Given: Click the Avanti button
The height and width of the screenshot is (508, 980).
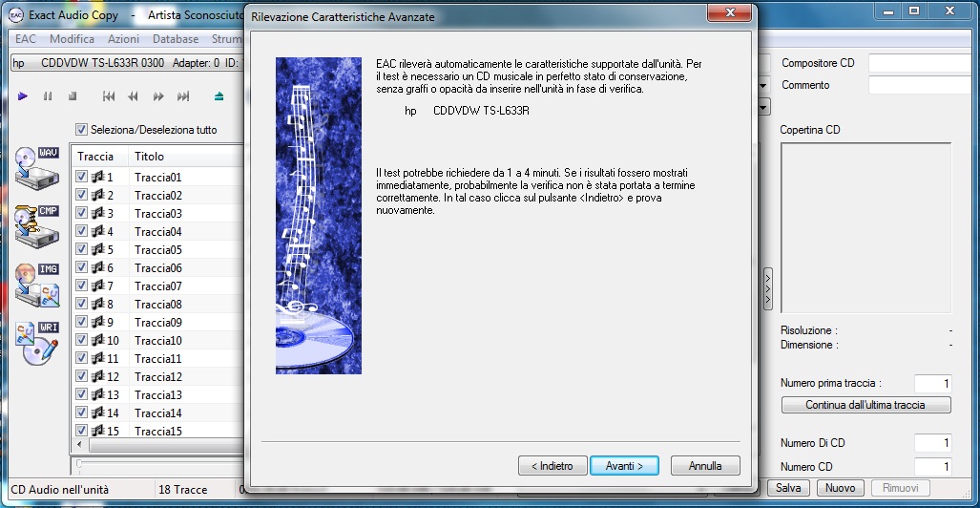Looking at the screenshot, I should pos(624,466).
